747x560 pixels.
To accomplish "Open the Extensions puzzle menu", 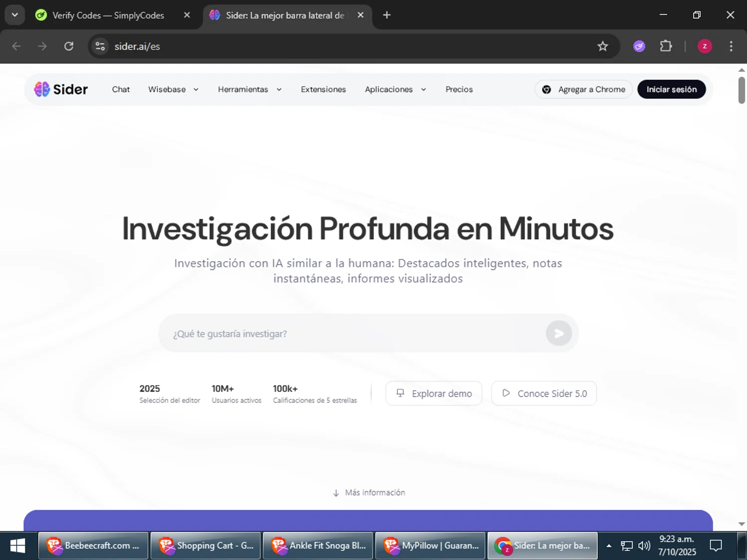I will (x=666, y=46).
